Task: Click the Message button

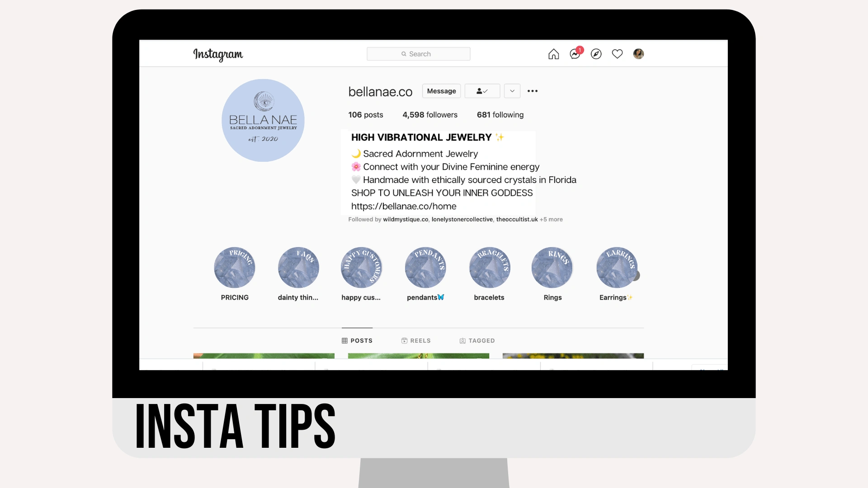Action: click(441, 90)
